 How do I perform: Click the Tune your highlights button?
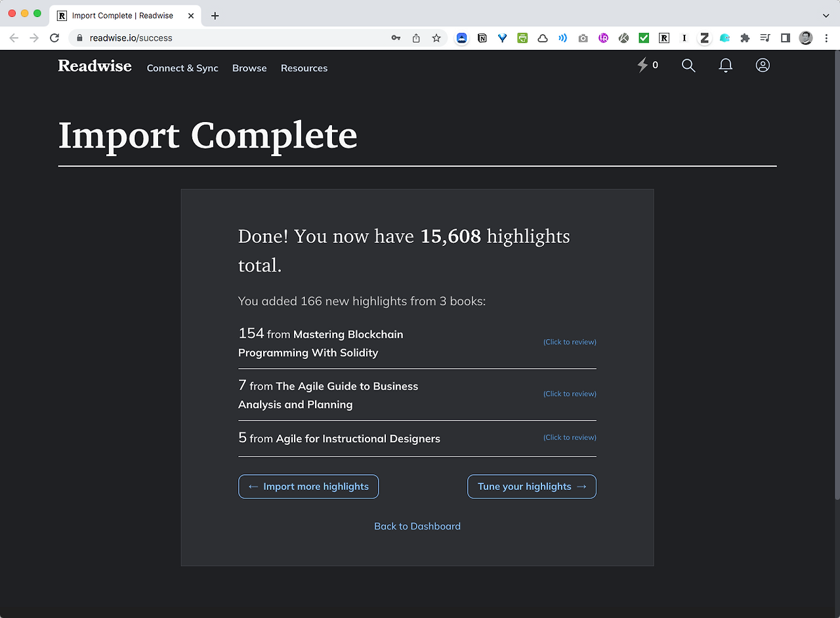pos(532,486)
